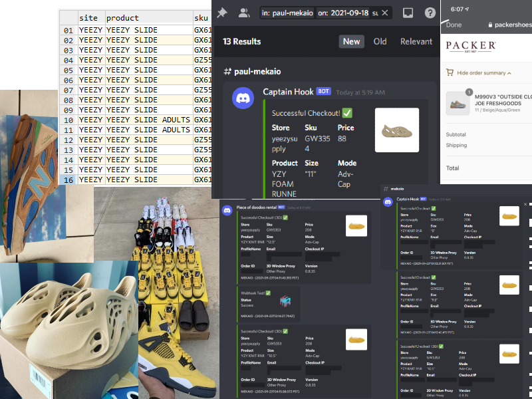Screen dimensions: 532x399
Task: Collapse the Hide order summary expander
Action: (484, 73)
